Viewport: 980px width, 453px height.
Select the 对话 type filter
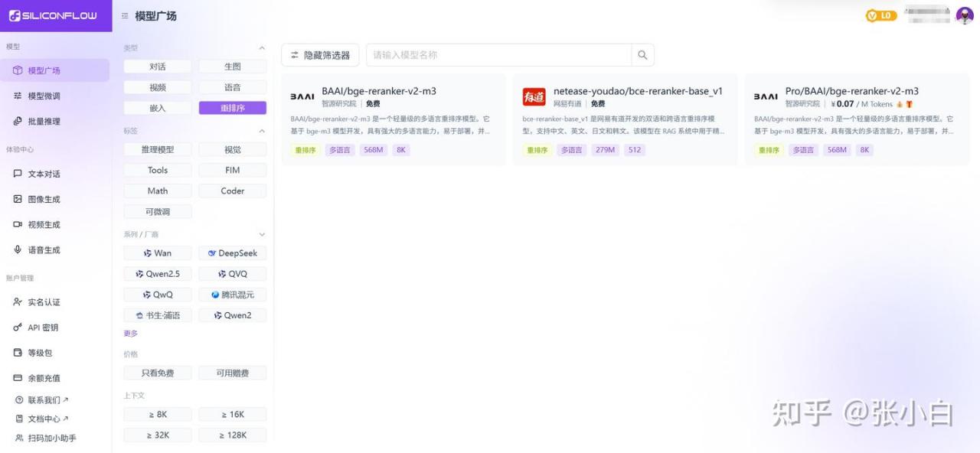158,67
